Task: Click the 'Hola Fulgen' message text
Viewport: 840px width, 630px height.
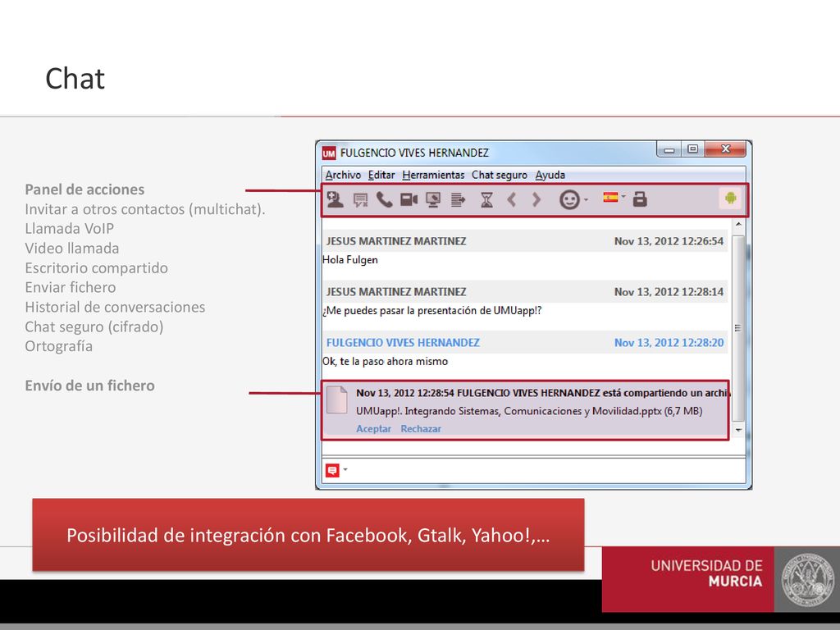Action: [x=350, y=260]
